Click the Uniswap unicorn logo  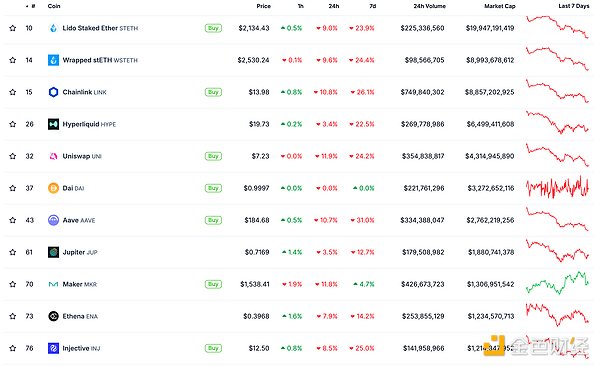click(x=53, y=156)
